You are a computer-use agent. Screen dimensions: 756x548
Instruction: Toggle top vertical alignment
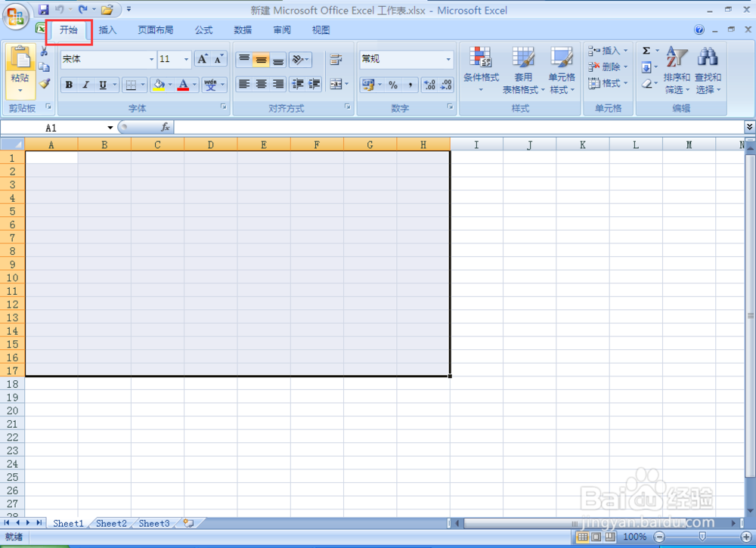pos(244,60)
